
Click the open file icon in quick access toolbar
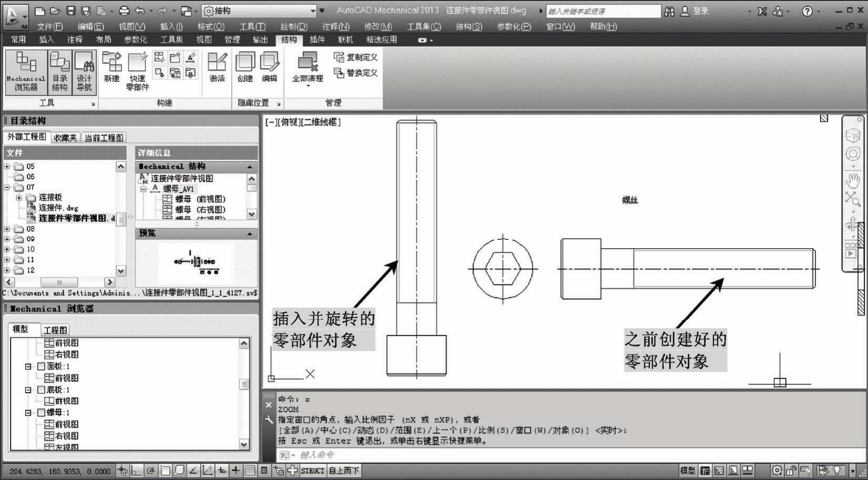pyautogui.click(x=55, y=11)
